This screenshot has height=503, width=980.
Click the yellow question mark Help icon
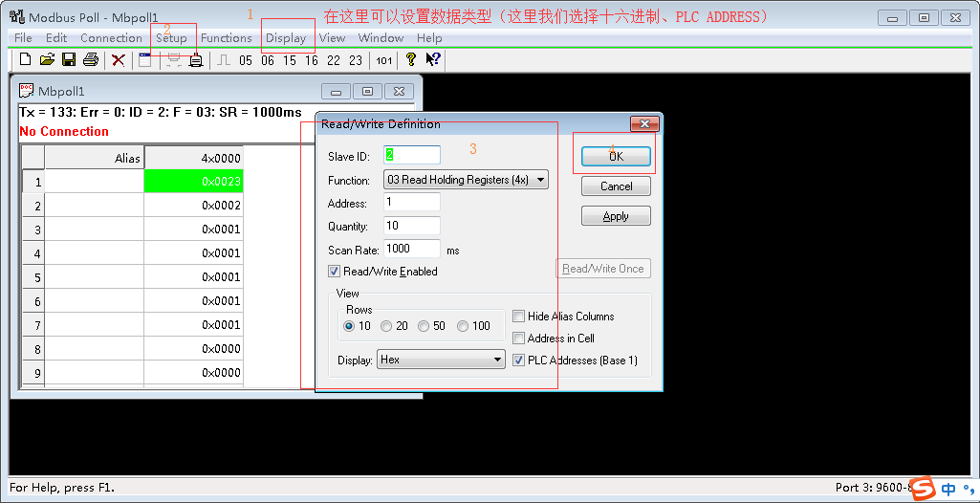click(x=411, y=60)
